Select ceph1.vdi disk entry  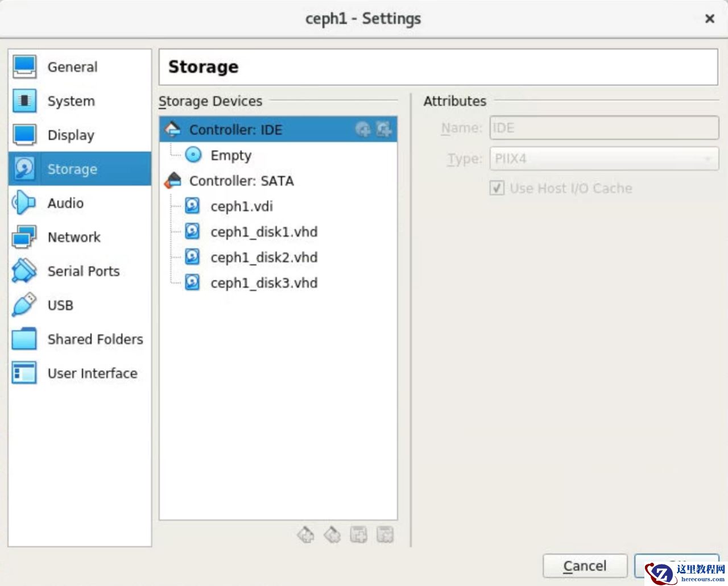coord(278,206)
